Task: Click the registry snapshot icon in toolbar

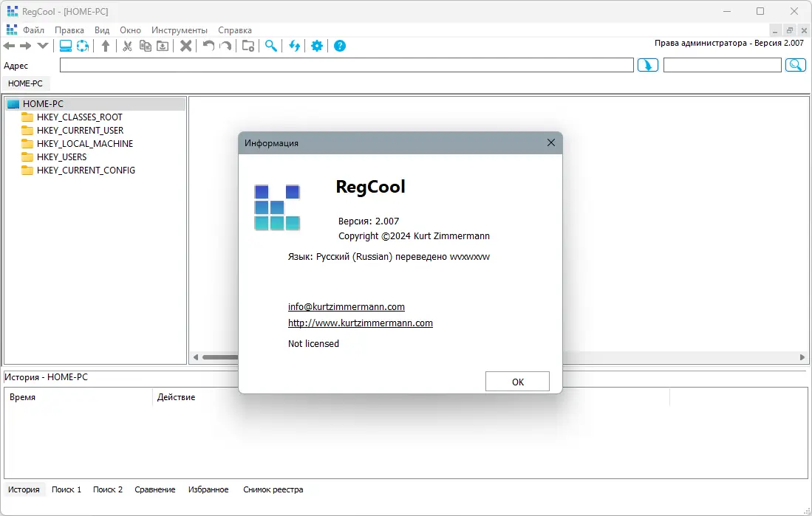Action: click(x=83, y=46)
